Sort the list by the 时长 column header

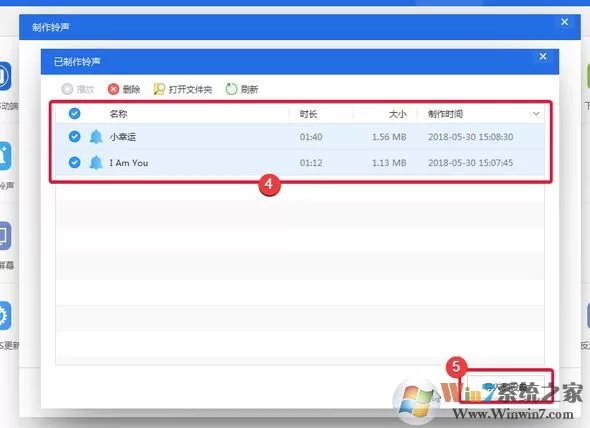coord(308,114)
